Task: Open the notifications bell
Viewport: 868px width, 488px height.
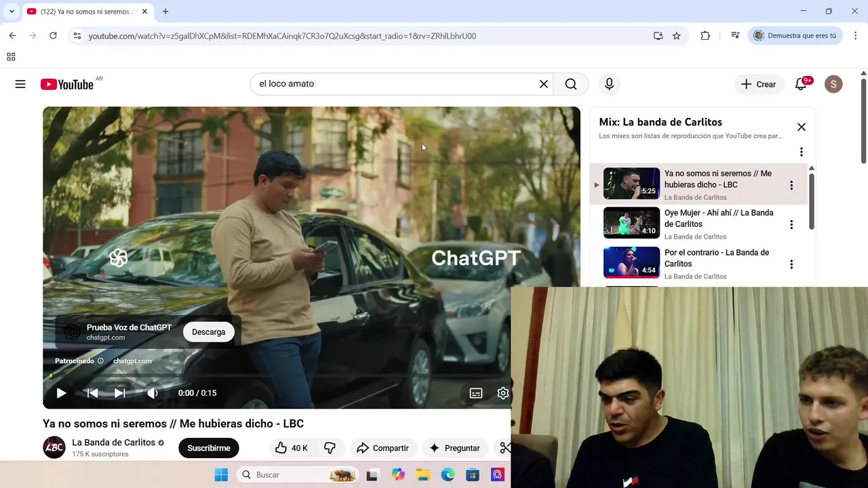Action: [x=801, y=83]
